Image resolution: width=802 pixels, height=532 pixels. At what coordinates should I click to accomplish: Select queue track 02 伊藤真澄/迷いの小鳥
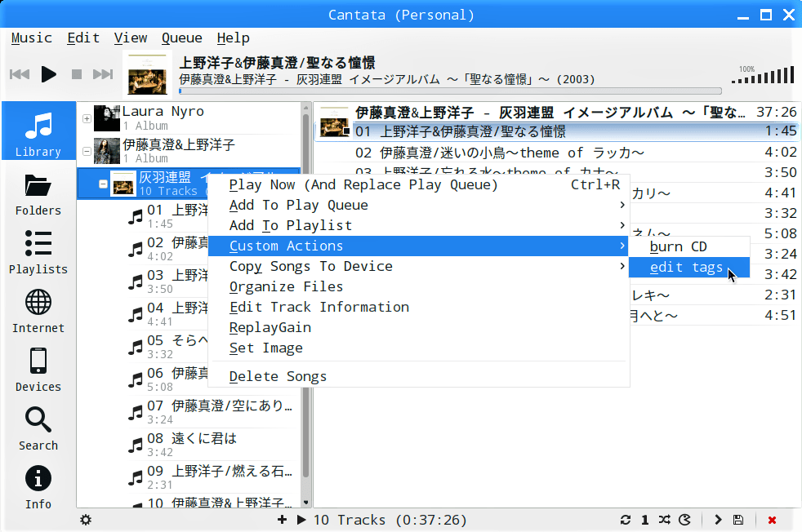(x=556, y=153)
